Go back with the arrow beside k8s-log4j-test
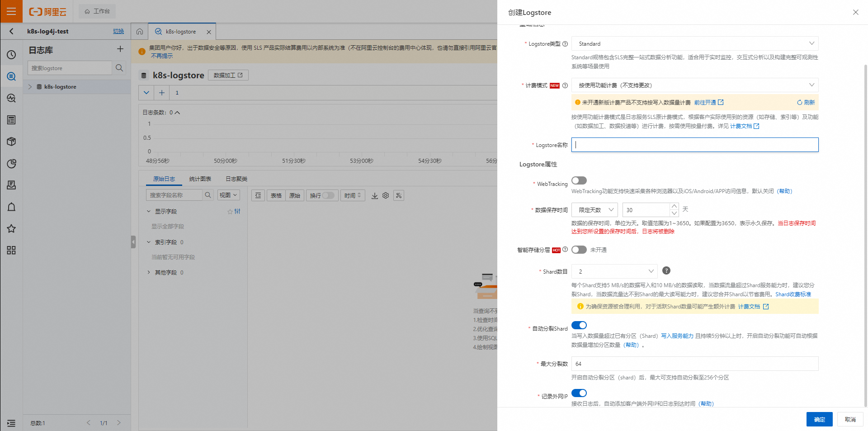This screenshot has width=868, height=431. pos(11,31)
